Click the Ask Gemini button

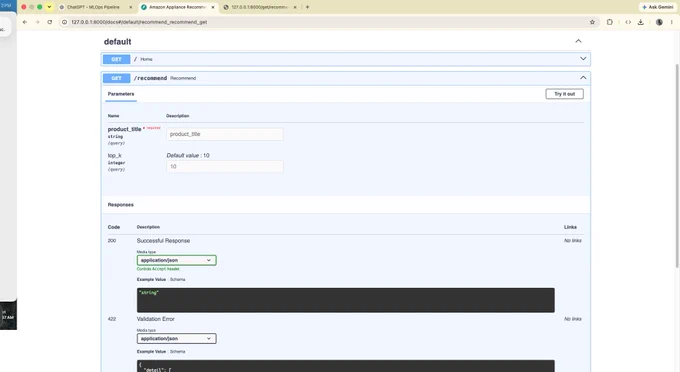point(658,7)
